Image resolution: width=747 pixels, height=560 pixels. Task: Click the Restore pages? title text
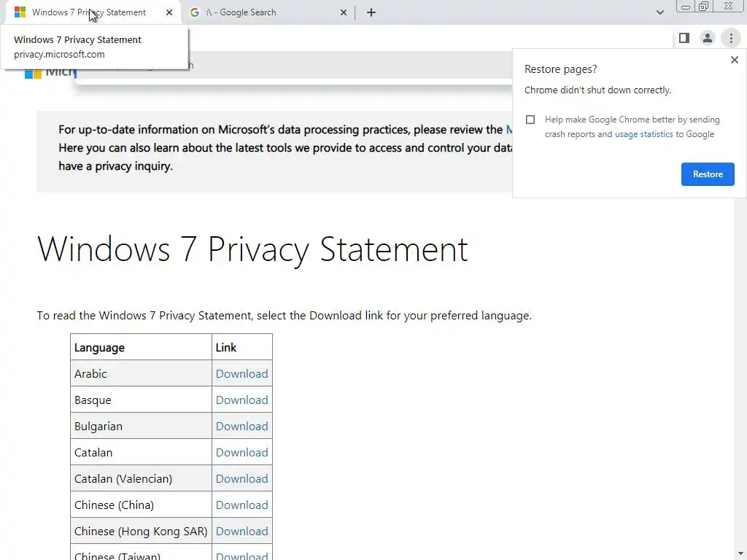tap(560, 69)
